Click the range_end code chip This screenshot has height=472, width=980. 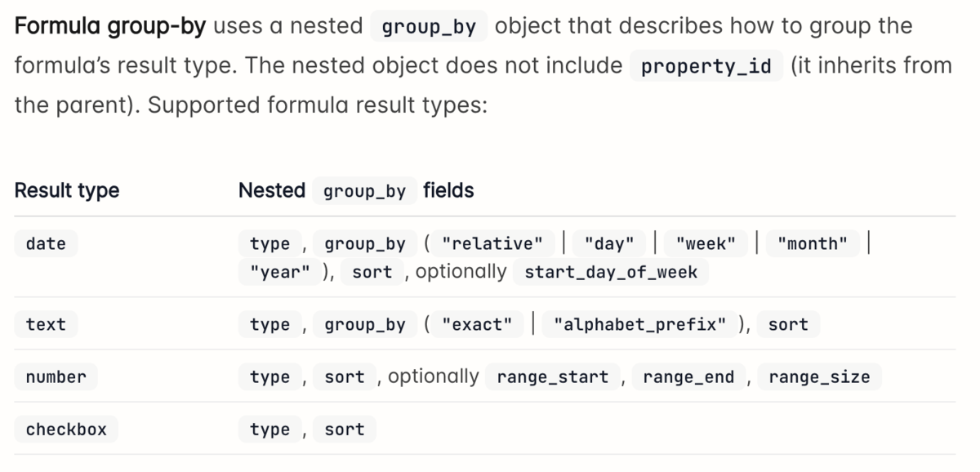(x=688, y=376)
